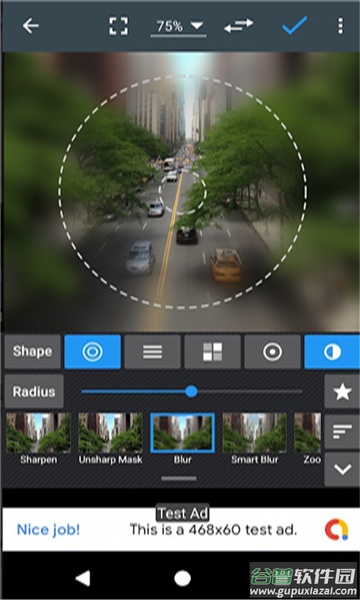The height and width of the screenshot is (600, 360).
Task: Click the swap compare arrows icon
Action: click(x=239, y=26)
